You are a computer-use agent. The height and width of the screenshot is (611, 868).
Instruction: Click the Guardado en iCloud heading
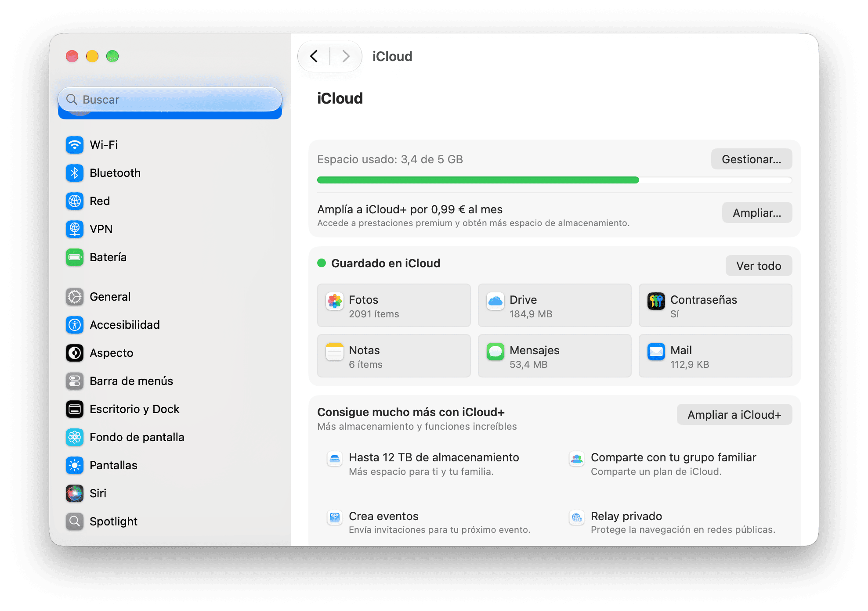click(x=386, y=263)
